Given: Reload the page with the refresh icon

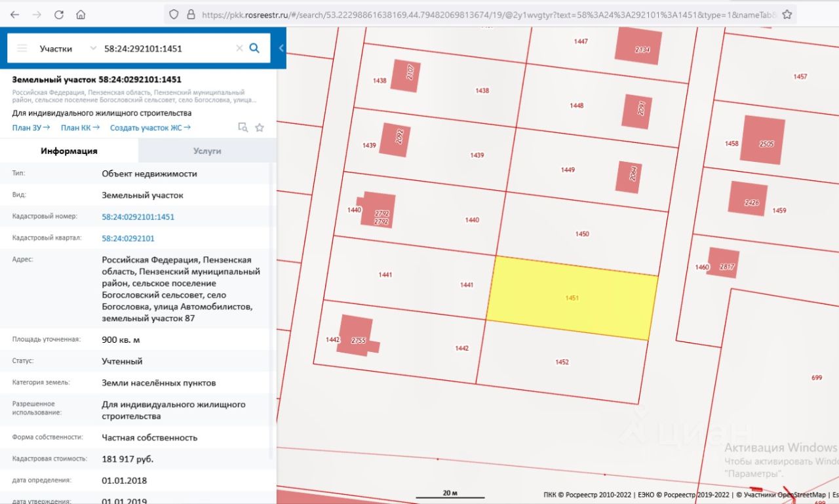Looking at the screenshot, I should coord(59,14).
